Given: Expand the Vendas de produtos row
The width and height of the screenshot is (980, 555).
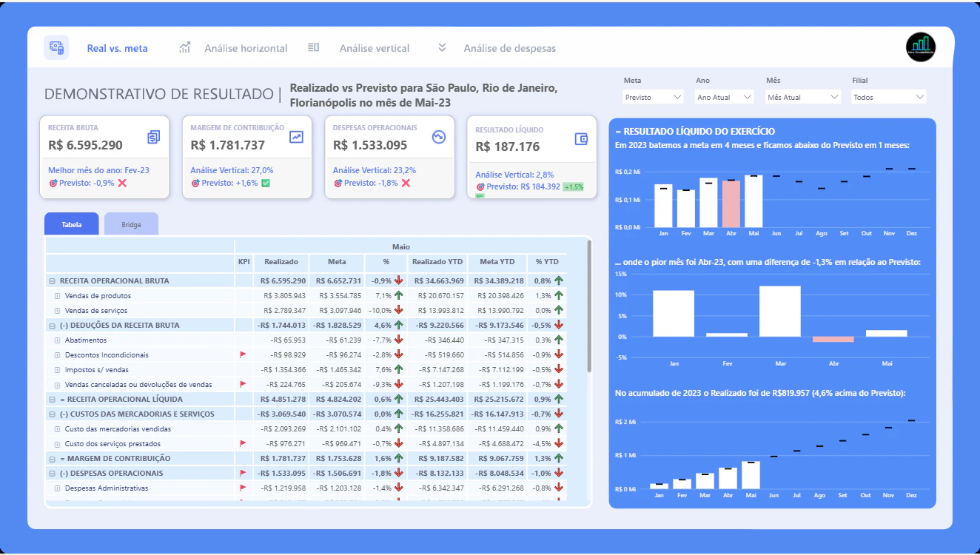Looking at the screenshot, I should pos(57,296).
